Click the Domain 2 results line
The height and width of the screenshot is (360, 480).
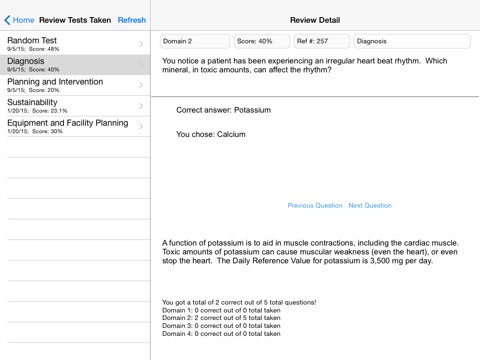(x=221, y=318)
